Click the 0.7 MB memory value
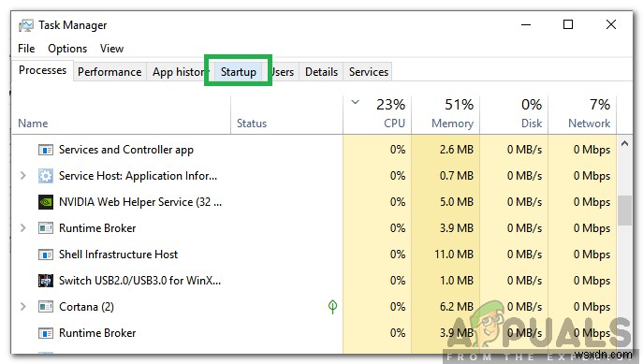Image resolution: width=643 pixels, height=364 pixels. (457, 176)
